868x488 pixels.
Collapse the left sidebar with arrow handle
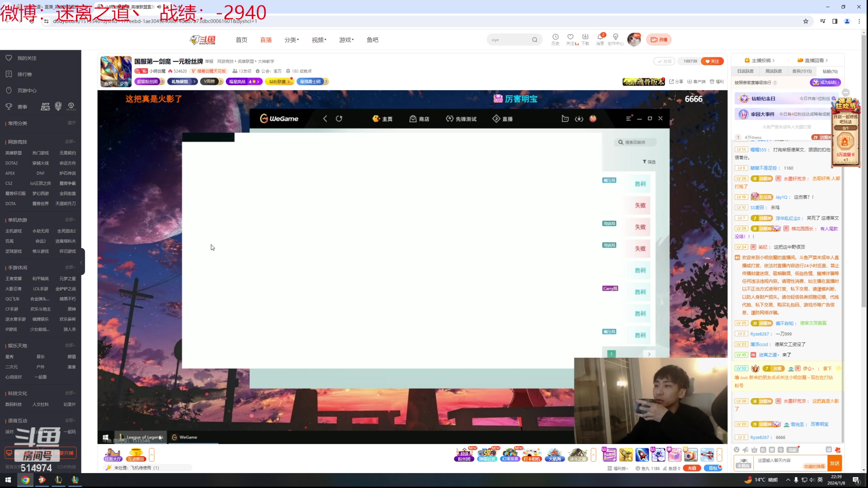click(81, 262)
